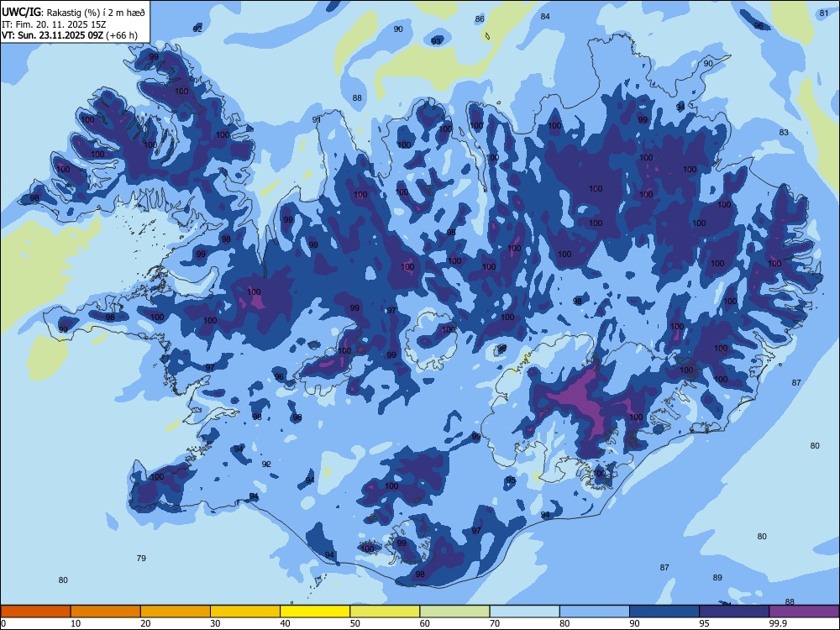The height and width of the screenshot is (630, 840).
Task: Click the '20' tick label on the color scale
Action: pyautogui.click(x=145, y=623)
